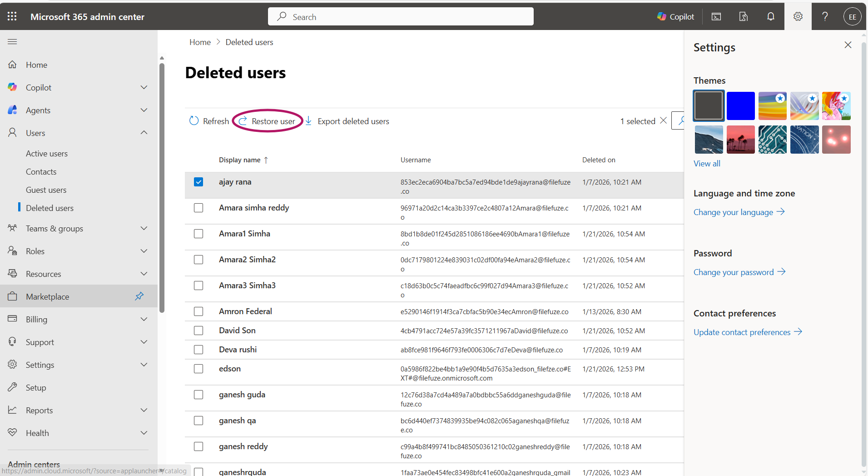Open Change your password link
This screenshot has width=868, height=476.
click(734, 272)
